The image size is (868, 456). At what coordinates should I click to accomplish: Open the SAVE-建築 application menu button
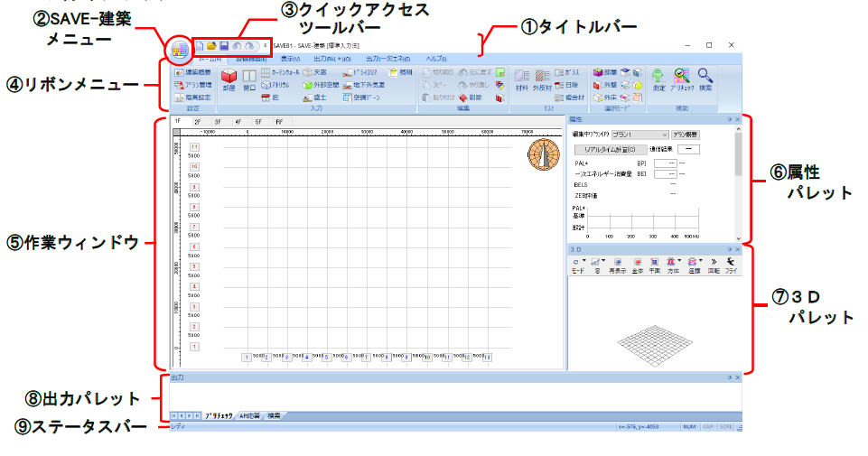pos(180,51)
